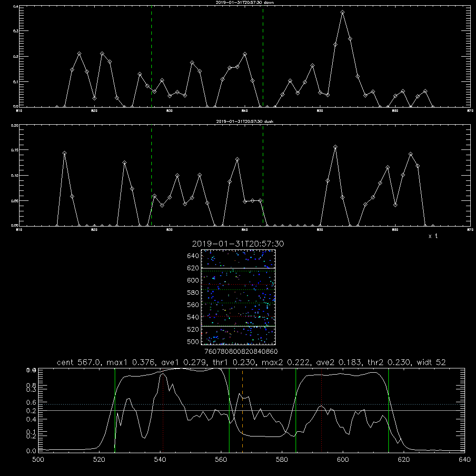The height and width of the screenshot is (476, 476).
Task: Click the '620' y-axis label beside the image
Action: (193, 268)
